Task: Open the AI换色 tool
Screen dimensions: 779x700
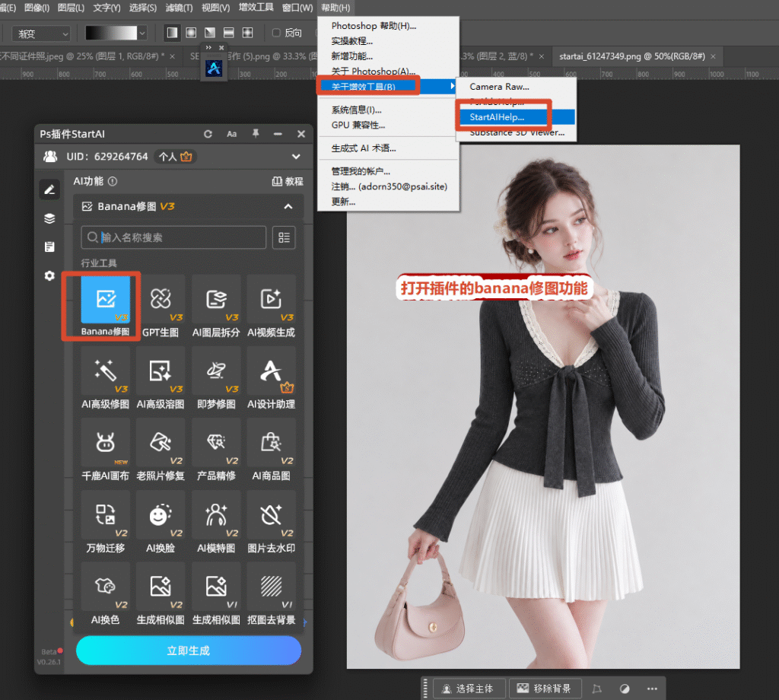Action: click(105, 587)
